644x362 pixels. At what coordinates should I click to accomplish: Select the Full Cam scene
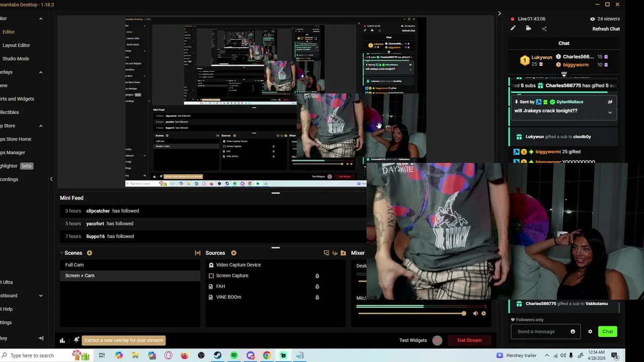pos(130,265)
